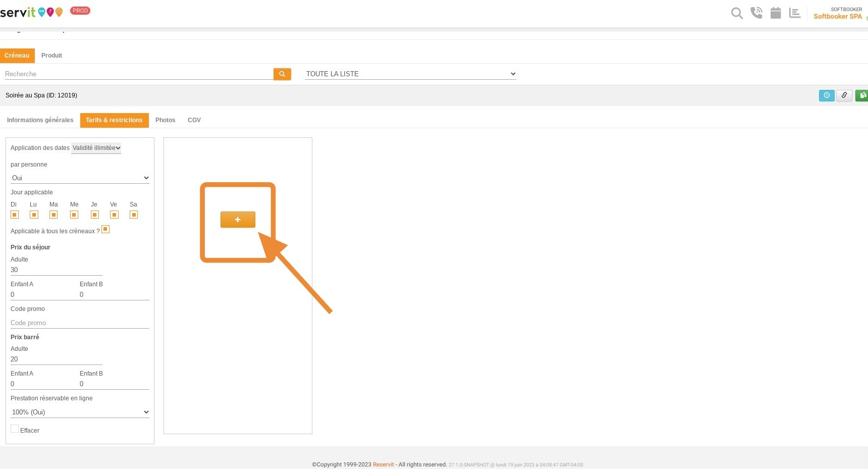Click the 'Jour applicable' label

[x=32, y=192]
